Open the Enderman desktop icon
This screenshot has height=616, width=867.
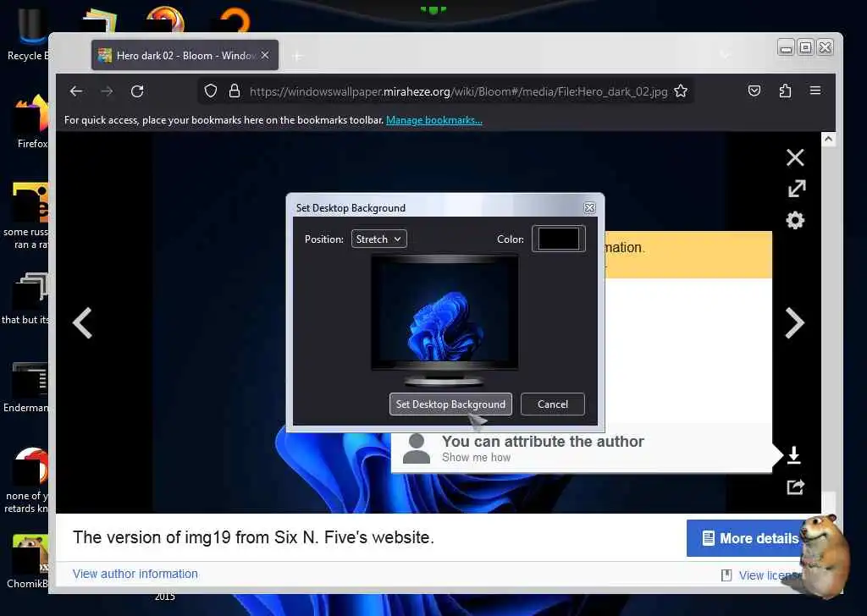(x=28, y=387)
